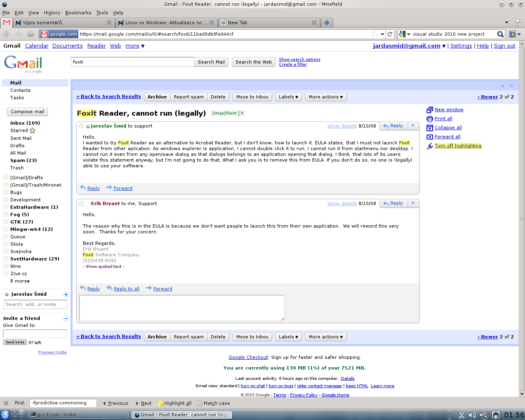Click the Search Mail button

211,62
